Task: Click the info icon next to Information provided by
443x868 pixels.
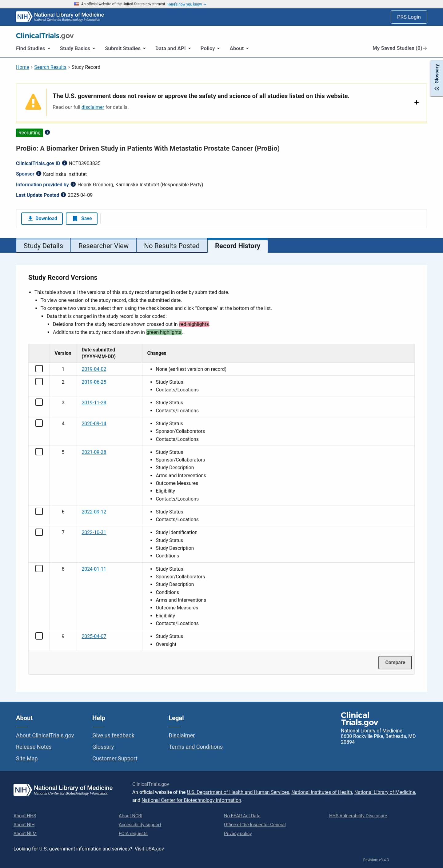Action: (73, 184)
